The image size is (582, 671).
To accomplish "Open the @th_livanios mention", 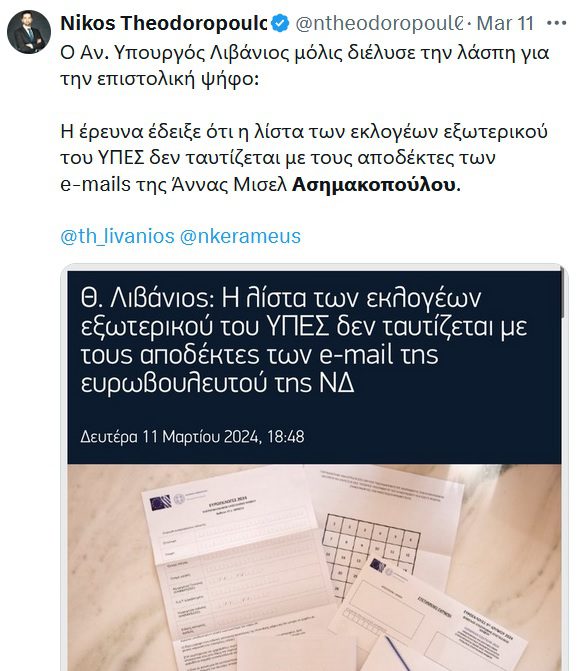I will pyautogui.click(x=117, y=236).
